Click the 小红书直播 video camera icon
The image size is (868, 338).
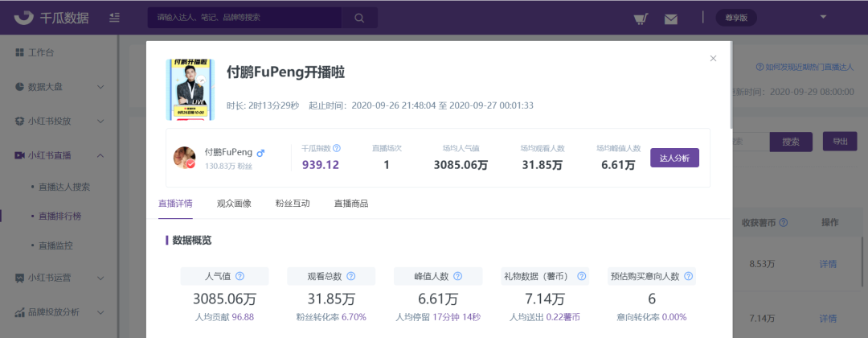click(x=19, y=155)
